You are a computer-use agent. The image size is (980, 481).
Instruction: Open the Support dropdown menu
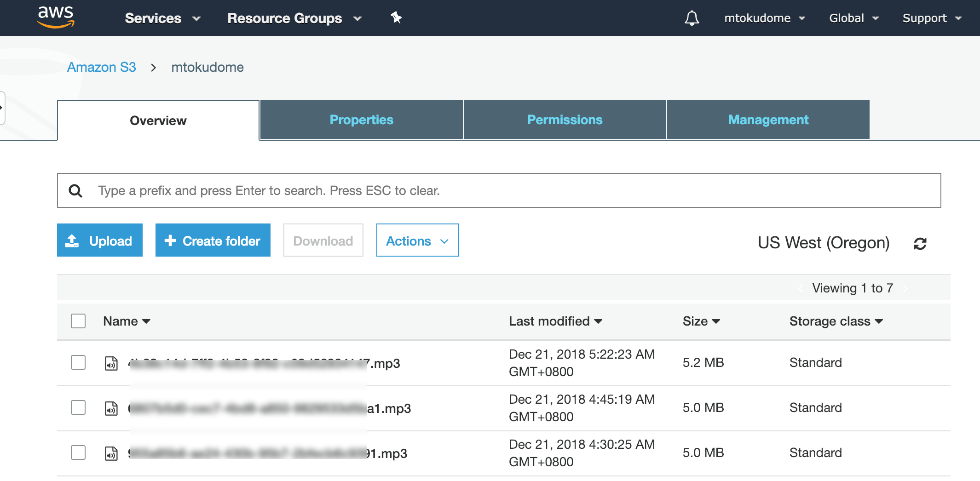932,18
